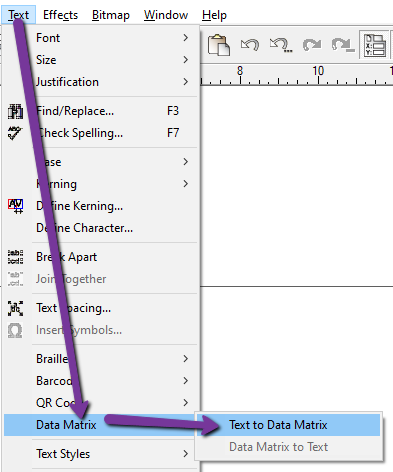Expand the Justification submenu
The height and width of the screenshot is (472, 393).
click(x=102, y=82)
